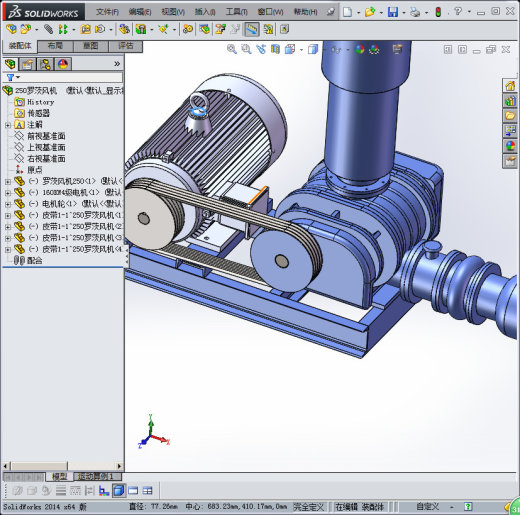The width and height of the screenshot is (520, 515).
Task: Switch to the 评估 tab
Action: click(x=126, y=46)
